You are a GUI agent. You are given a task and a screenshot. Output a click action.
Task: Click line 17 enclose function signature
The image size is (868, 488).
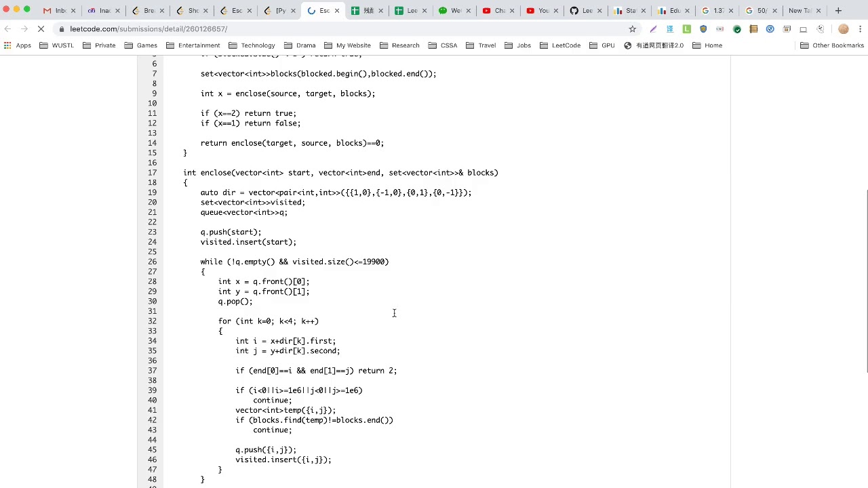click(340, 173)
